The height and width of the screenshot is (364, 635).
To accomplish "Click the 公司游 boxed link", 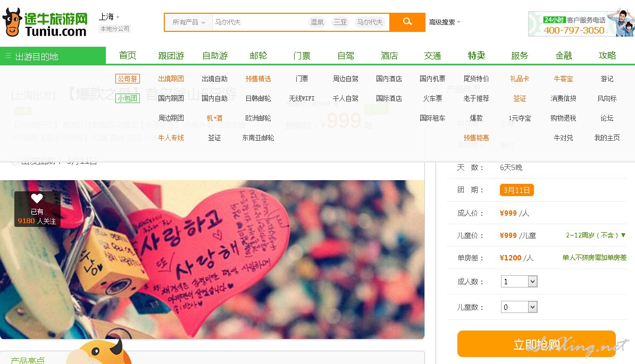I will pos(128,79).
